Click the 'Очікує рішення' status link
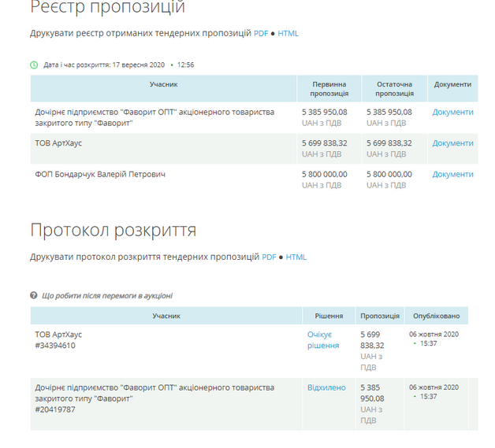This screenshot has height=448, width=495. pyautogui.click(x=323, y=340)
